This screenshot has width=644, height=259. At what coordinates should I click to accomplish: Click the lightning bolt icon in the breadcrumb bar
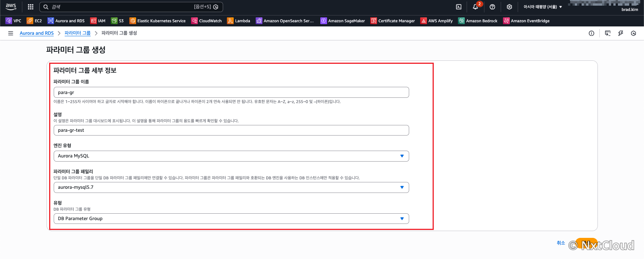click(621, 33)
